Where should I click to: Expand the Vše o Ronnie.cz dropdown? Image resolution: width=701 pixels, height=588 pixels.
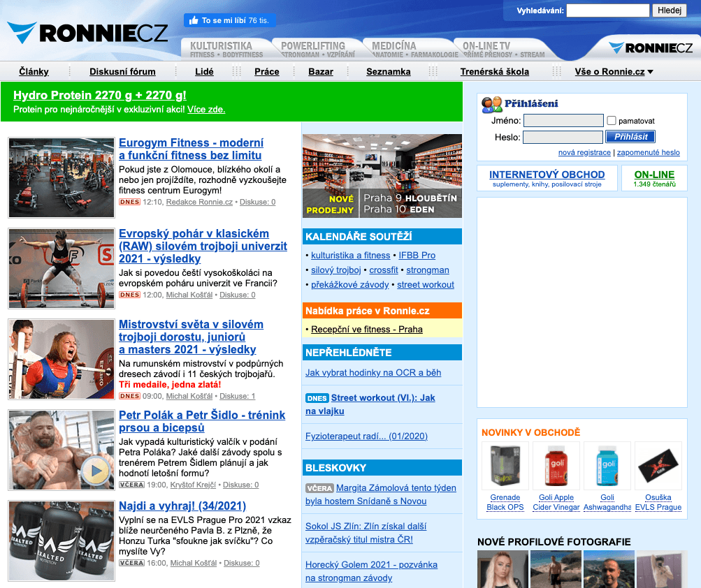tap(614, 71)
